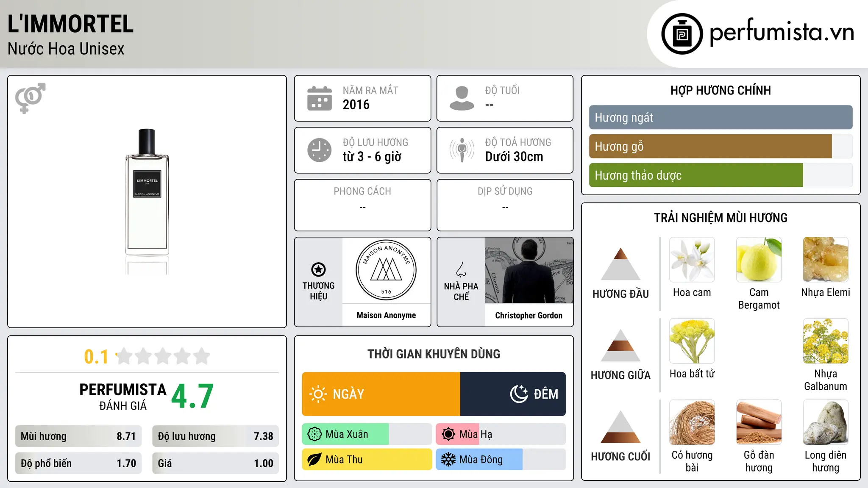
Task: Click the moon icon in the Đêm bar
Action: click(x=519, y=394)
